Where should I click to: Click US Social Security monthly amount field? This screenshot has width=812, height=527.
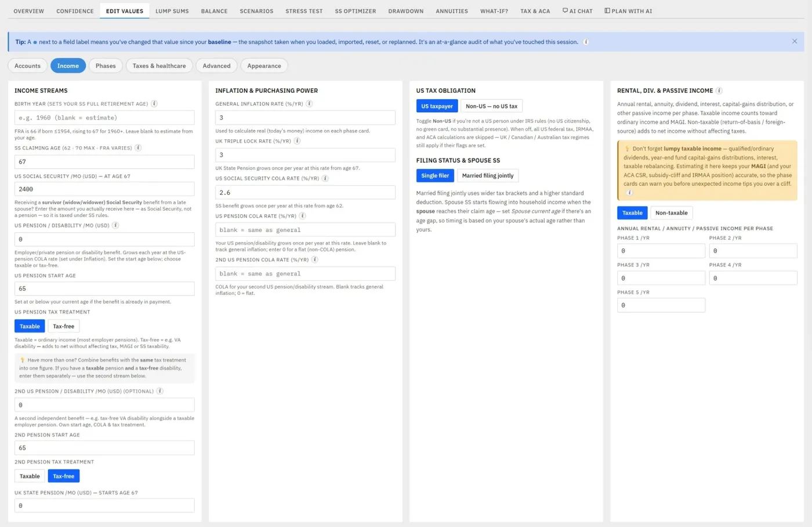point(104,189)
